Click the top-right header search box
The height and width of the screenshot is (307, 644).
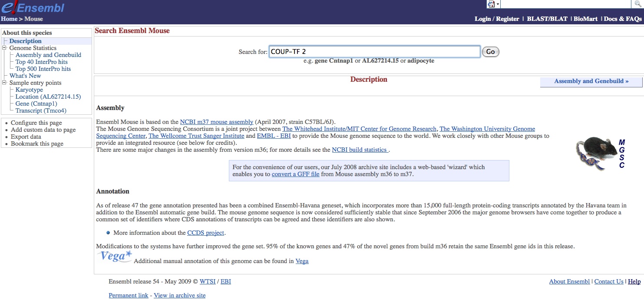click(565, 4)
